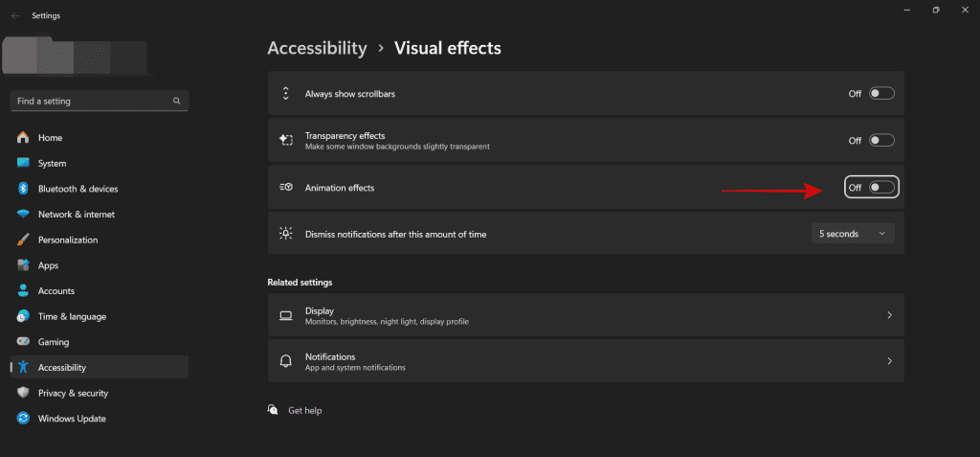Click the Transparency effects description text
Viewport: 980px width, 457px height.
point(397,147)
